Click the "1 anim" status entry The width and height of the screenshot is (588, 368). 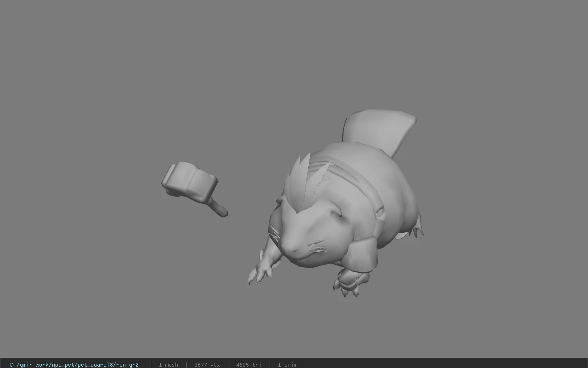click(x=288, y=365)
